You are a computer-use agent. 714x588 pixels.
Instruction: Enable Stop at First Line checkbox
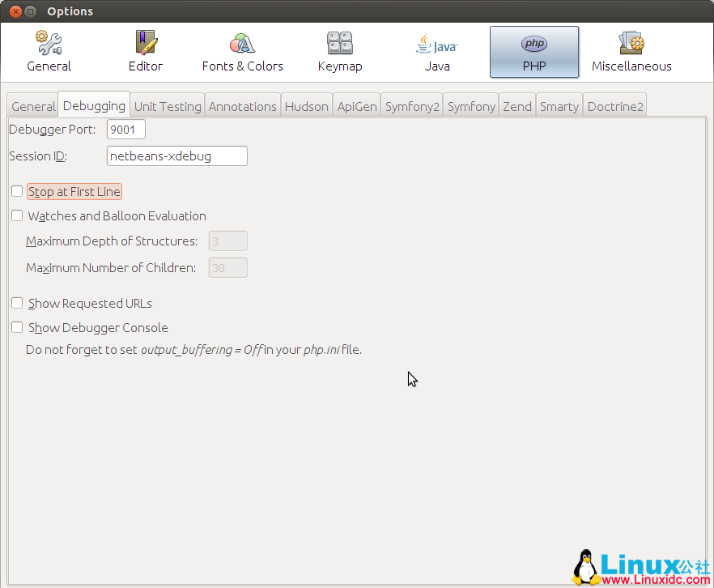click(x=17, y=191)
